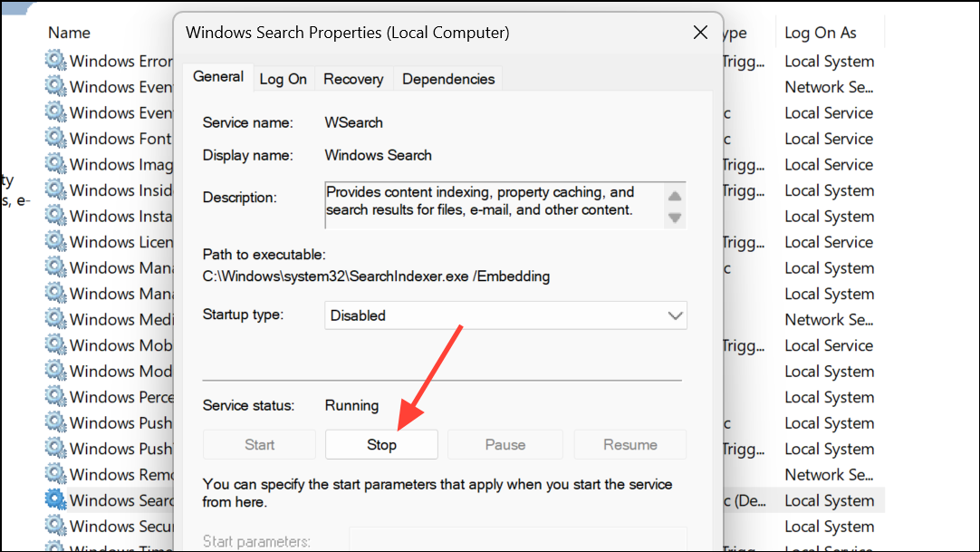
Task: Select Windows Secu service name
Action: [121, 526]
